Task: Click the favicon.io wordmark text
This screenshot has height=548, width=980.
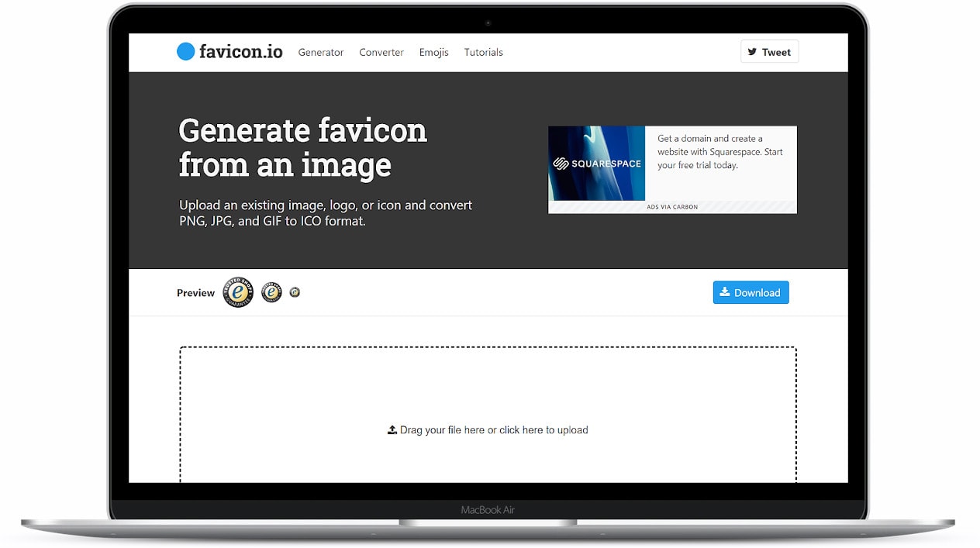Action: pyautogui.click(x=240, y=51)
